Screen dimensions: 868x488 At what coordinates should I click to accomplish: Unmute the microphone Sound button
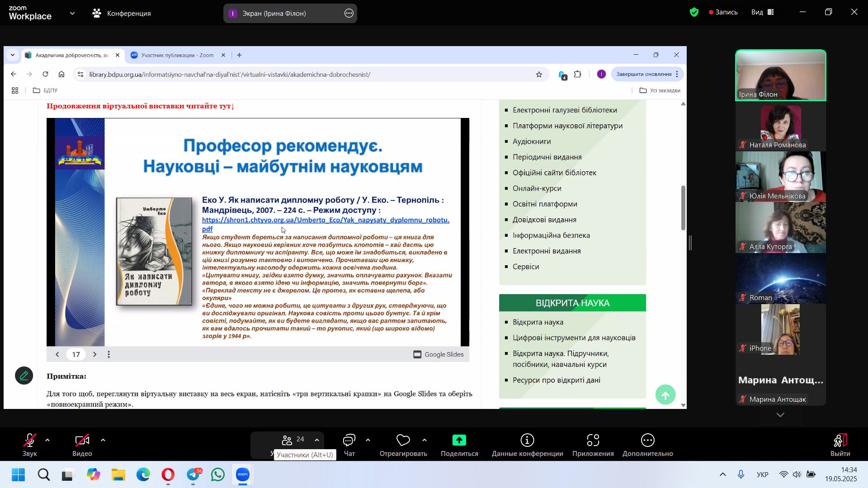[30, 441]
